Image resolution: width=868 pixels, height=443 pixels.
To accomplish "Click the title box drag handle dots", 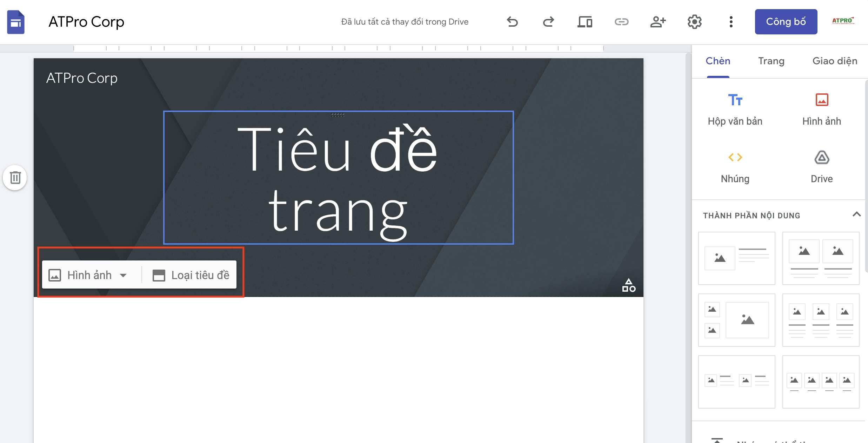I will [338, 115].
